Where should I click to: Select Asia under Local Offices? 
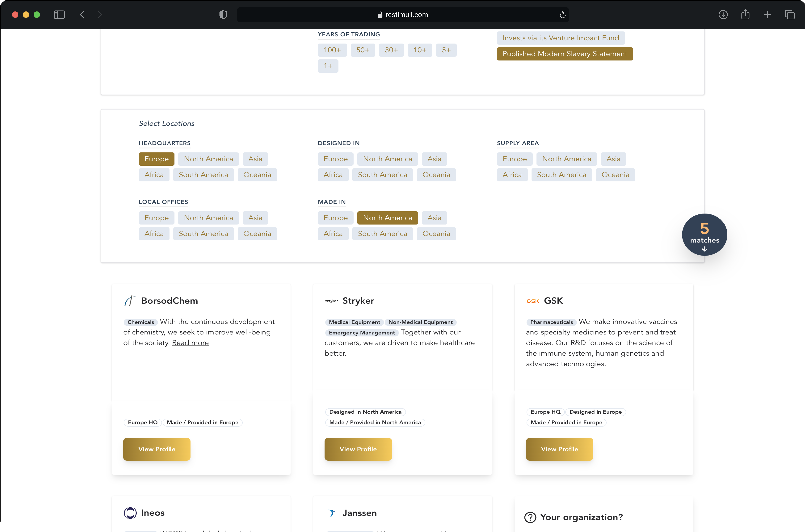point(255,218)
